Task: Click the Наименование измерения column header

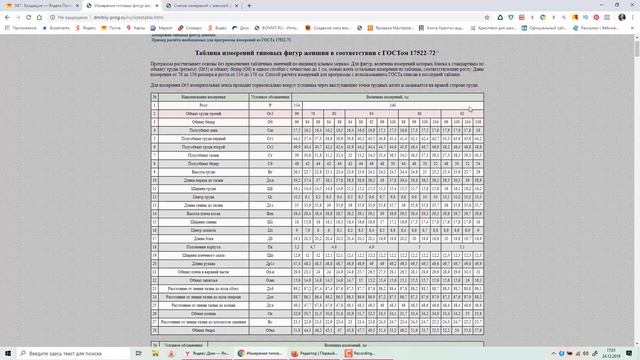Action: point(203,97)
